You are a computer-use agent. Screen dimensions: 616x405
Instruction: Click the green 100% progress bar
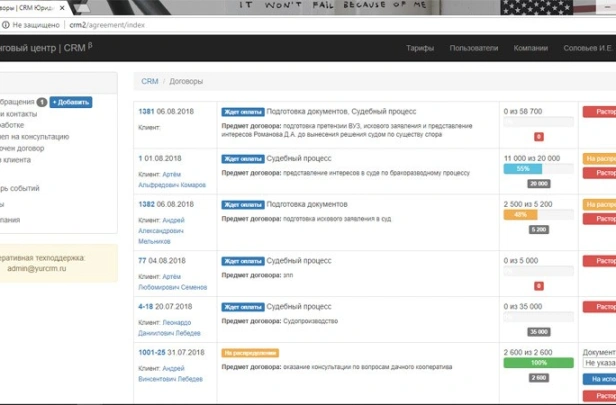point(538,363)
